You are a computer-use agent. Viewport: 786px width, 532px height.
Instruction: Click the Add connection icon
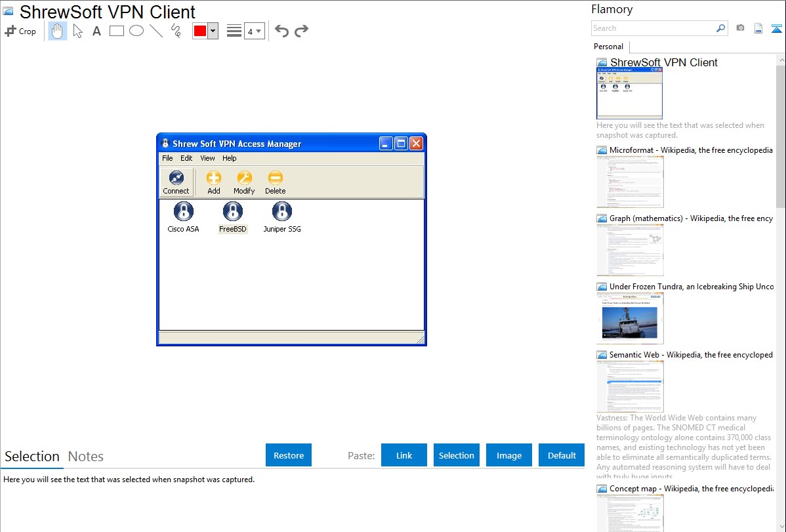coord(213,182)
